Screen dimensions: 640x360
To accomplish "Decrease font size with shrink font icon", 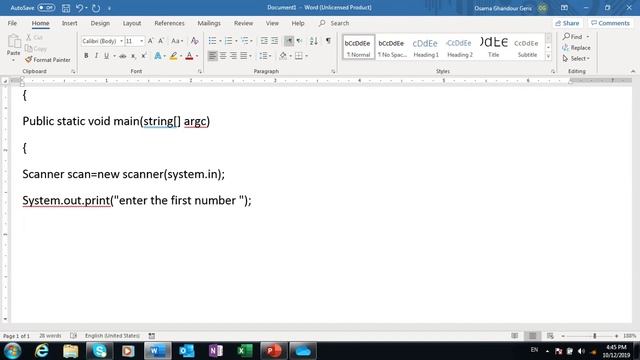I will click(161, 41).
